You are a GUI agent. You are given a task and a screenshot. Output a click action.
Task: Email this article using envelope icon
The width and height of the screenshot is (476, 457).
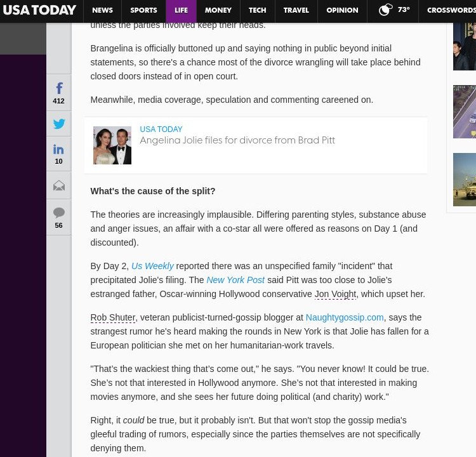point(59,185)
